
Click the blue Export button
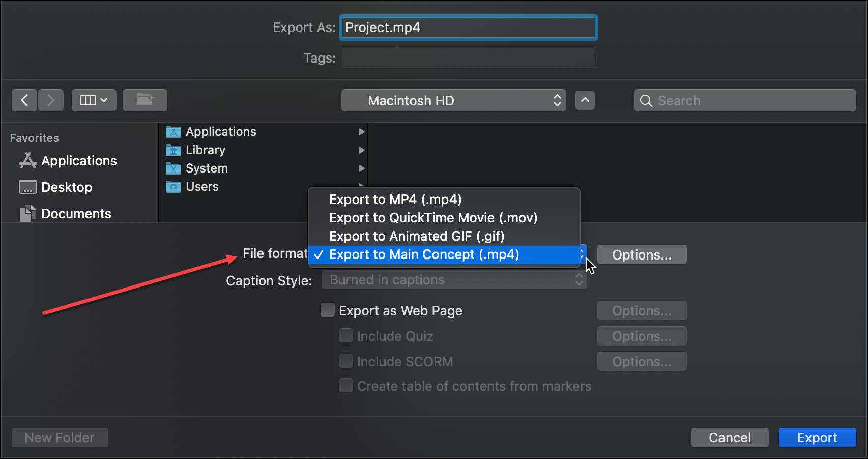point(817,438)
